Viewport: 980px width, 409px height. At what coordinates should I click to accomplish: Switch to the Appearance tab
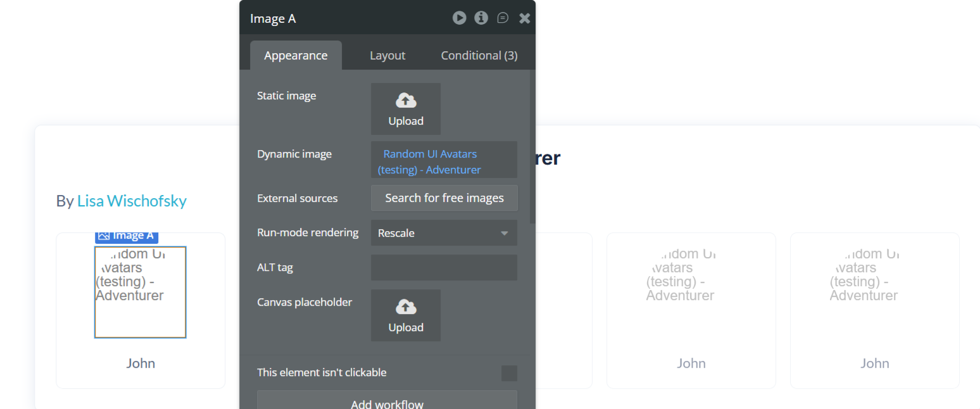pyautogui.click(x=296, y=56)
